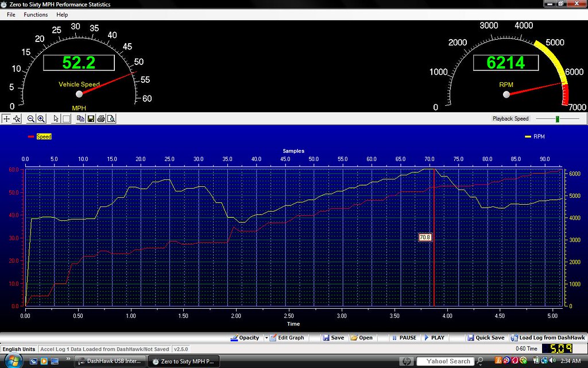Click the English Units status entry

point(19,349)
